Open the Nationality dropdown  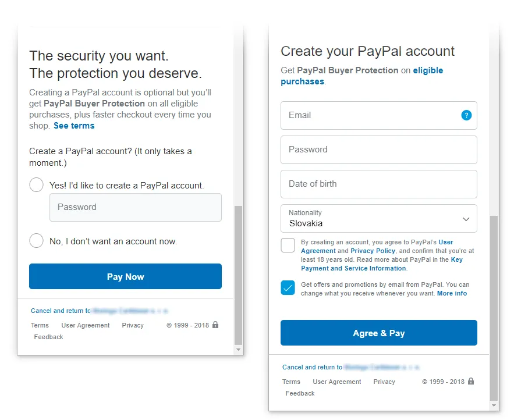[x=378, y=219]
